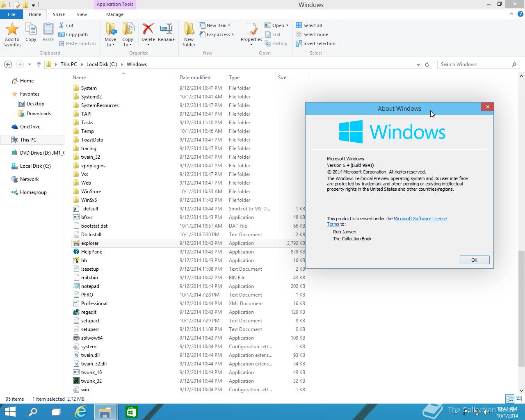Collapse the ribbon with the chevron
525x420 pixels.
[x=511, y=14]
